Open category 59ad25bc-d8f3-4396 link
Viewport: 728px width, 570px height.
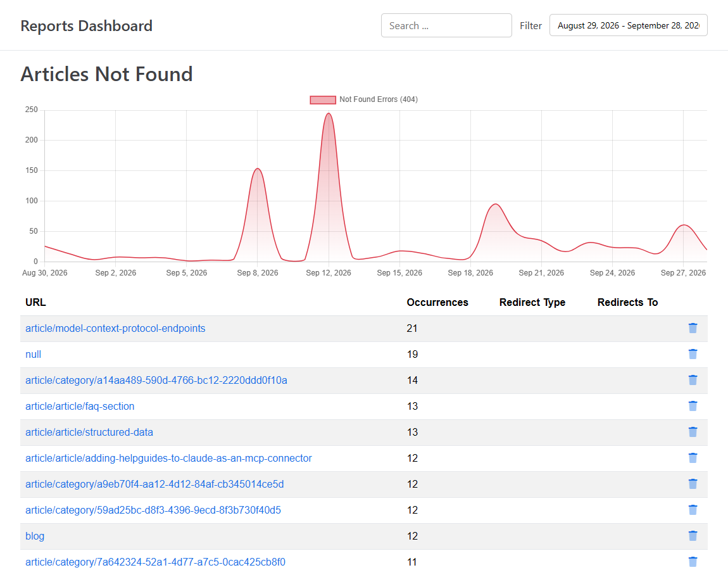[153, 510]
